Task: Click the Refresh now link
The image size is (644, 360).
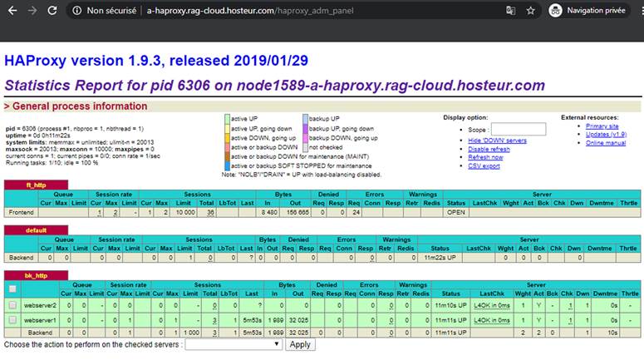Action: point(485,157)
